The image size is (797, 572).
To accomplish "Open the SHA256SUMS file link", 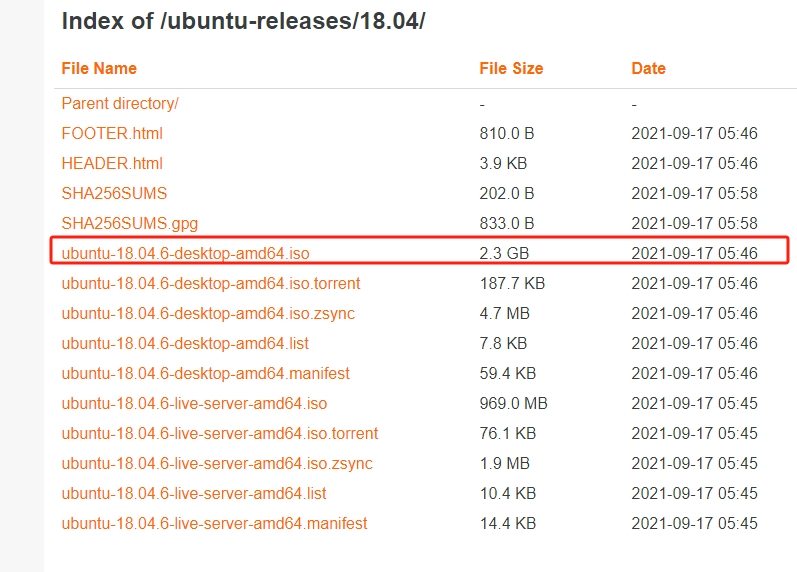I will (x=114, y=193).
